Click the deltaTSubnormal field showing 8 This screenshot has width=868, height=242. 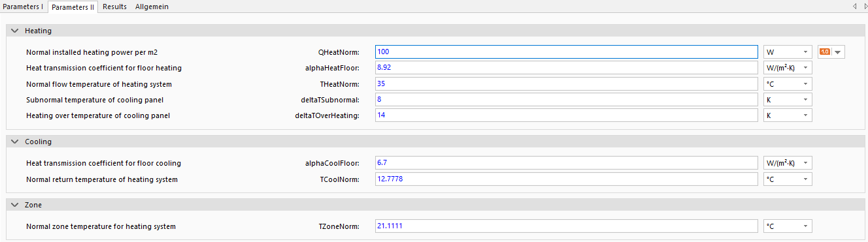tap(567, 100)
